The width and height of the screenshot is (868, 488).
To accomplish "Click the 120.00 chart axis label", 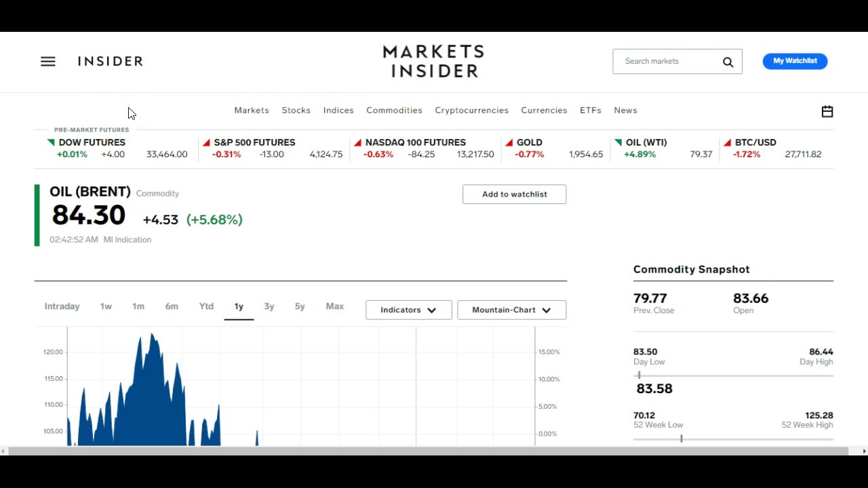I will [x=54, y=352].
